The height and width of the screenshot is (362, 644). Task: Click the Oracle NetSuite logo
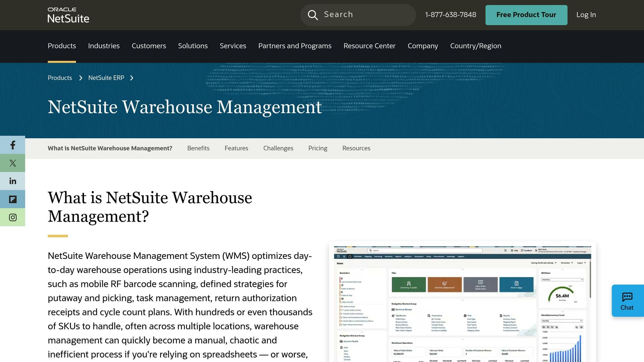[68, 15]
